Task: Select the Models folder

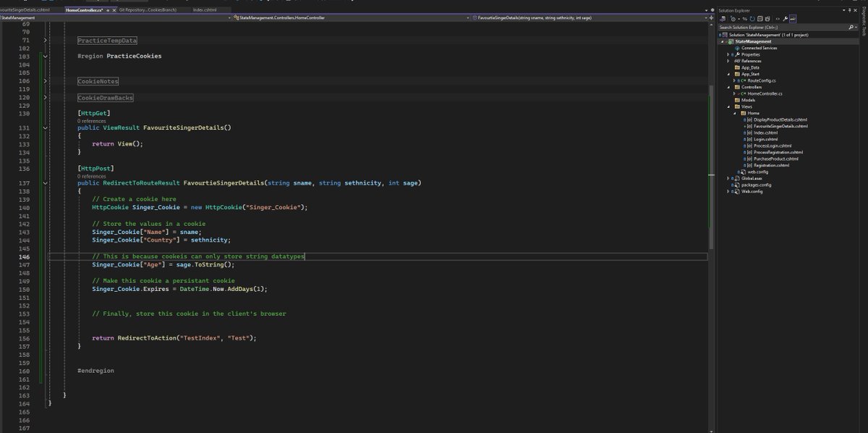Action: pyautogui.click(x=749, y=100)
